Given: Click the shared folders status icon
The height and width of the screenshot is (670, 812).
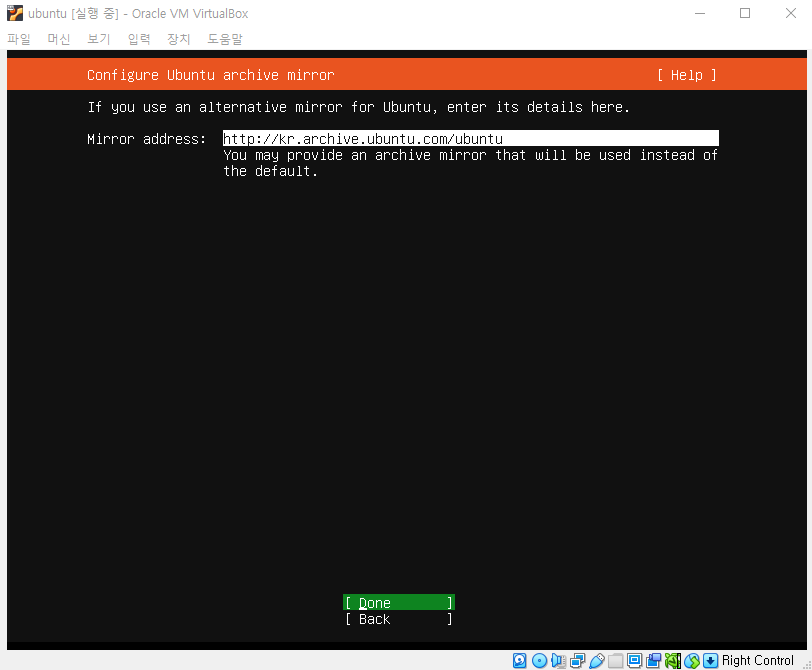Looking at the screenshot, I should pos(615,660).
